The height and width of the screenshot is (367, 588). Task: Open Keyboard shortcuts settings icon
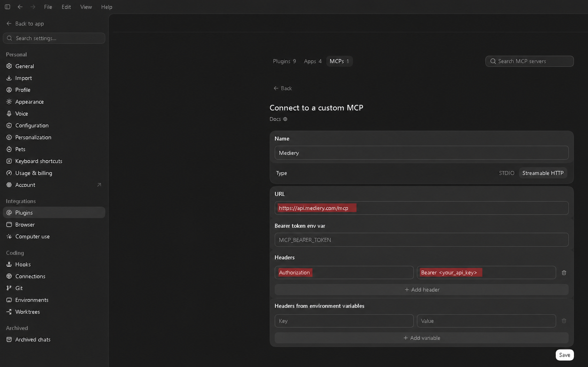coord(9,161)
